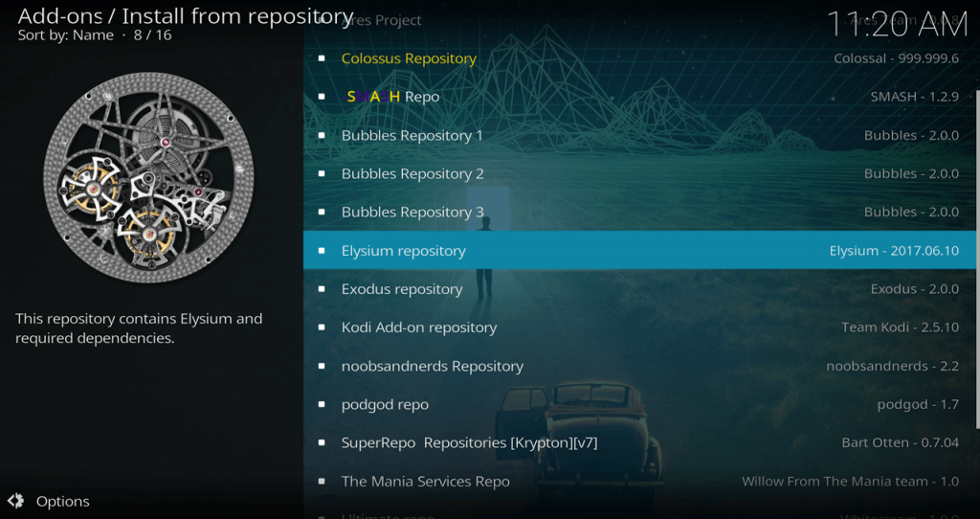Click version text Colossal - 999.999.6
The width and height of the screenshot is (980, 519).
click(896, 58)
